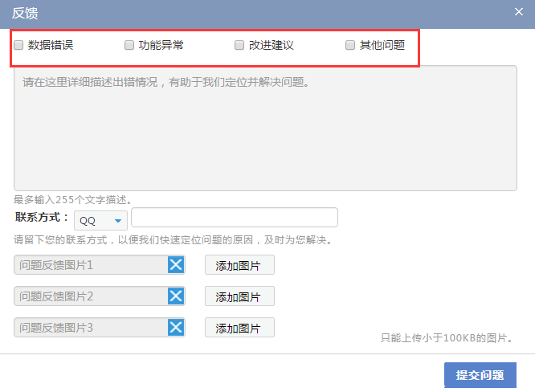535x392 pixels.
Task: Check the 数据错误 checkbox
Action: coord(18,46)
